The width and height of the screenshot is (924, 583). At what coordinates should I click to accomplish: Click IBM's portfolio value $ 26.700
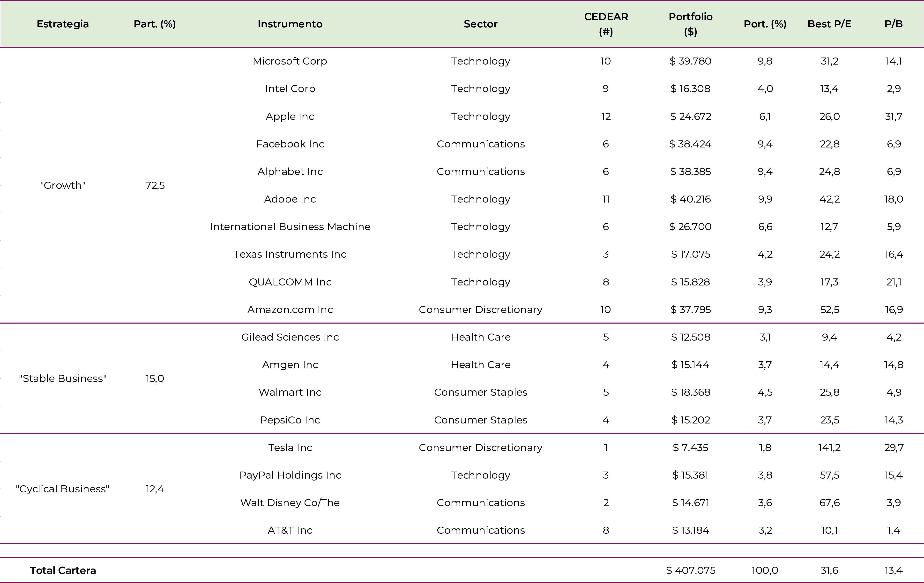pos(690,227)
